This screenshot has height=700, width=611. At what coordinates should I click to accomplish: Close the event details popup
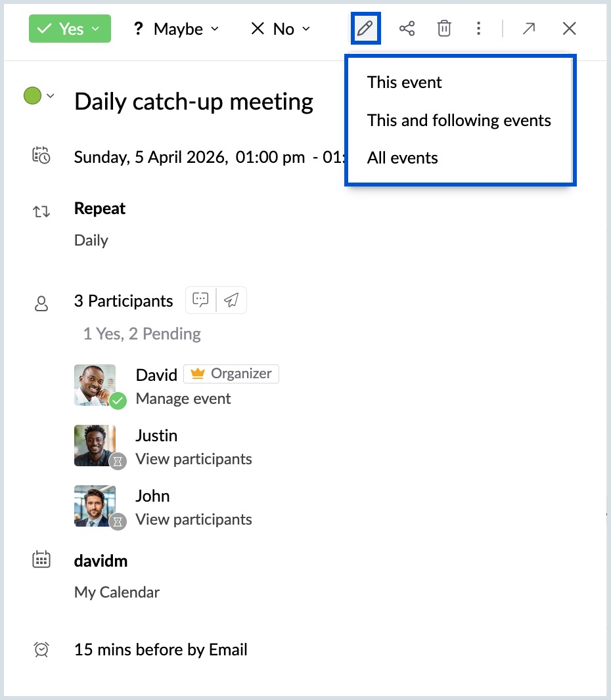click(x=570, y=29)
